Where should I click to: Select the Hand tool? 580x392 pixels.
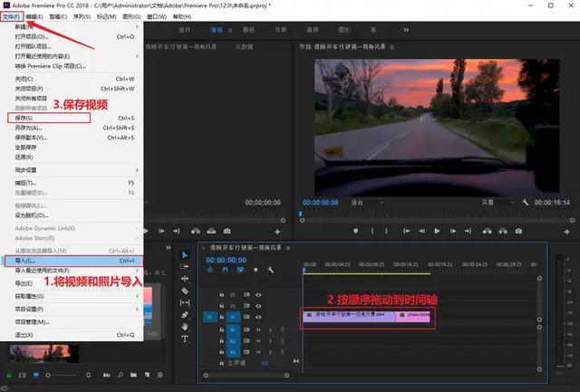pyautogui.click(x=185, y=327)
